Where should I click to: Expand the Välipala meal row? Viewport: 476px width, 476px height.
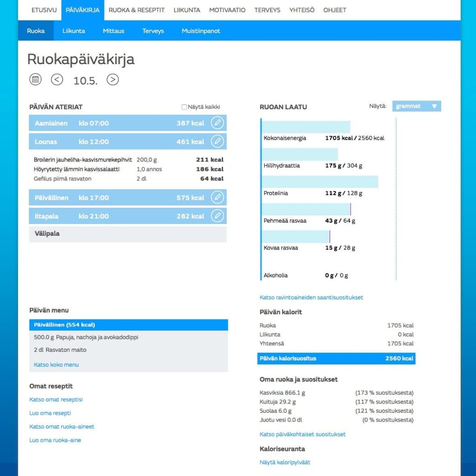click(127, 234)
